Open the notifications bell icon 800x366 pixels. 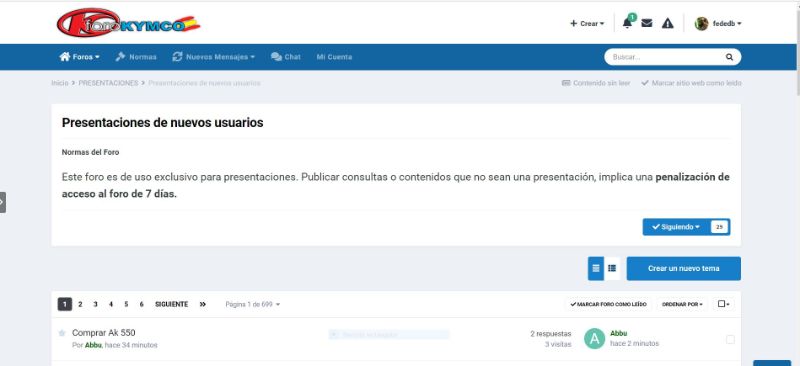627,23
